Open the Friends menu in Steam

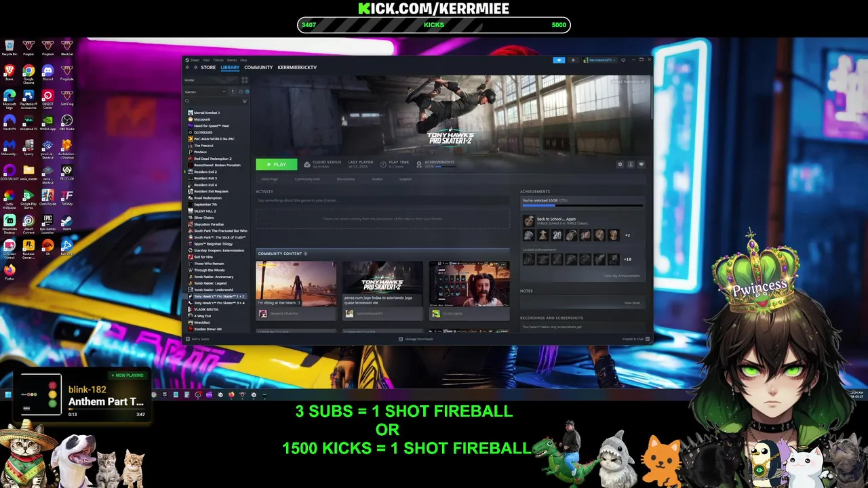[218, 60]
